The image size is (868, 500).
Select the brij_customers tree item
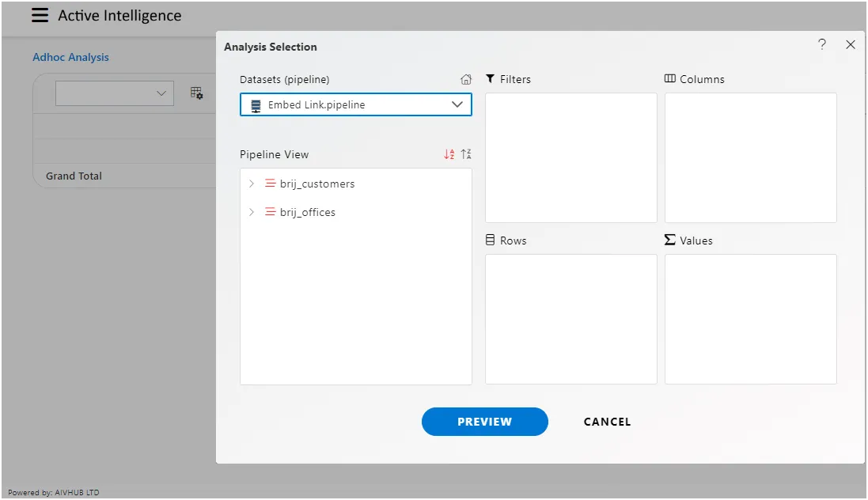tap(317, 184)
